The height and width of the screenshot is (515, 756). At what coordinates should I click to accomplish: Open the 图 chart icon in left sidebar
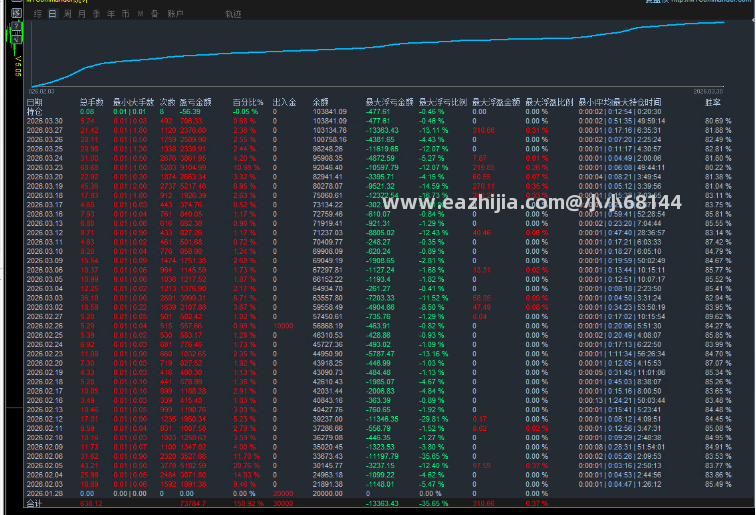[16, 13]
